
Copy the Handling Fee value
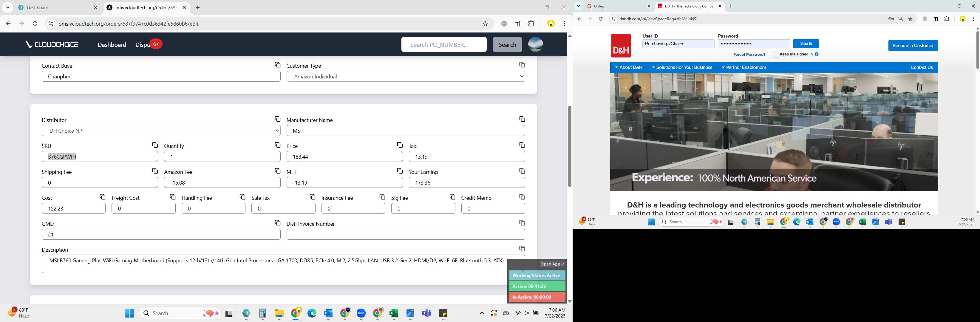[x=242, y=197]
